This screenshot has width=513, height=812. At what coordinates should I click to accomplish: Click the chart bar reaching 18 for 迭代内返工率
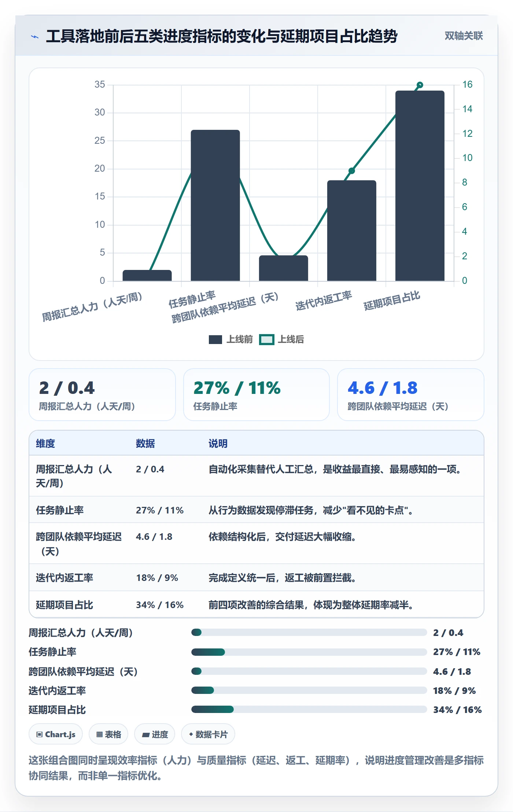click(352, 231)
